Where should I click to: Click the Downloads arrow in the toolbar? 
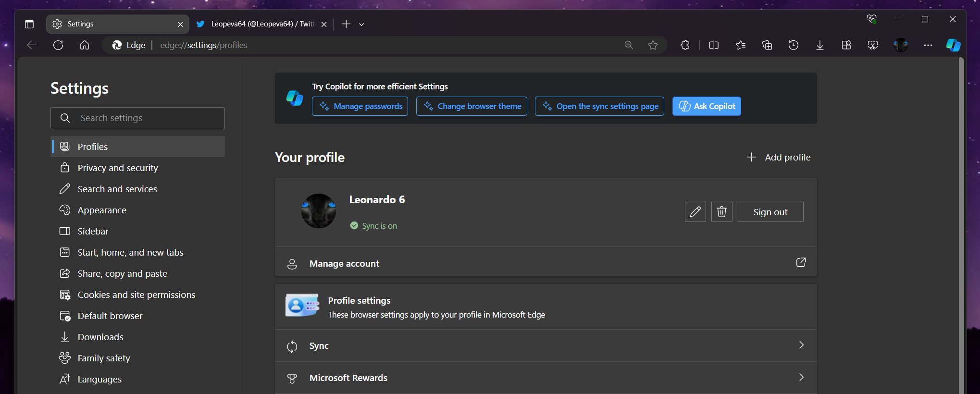pyautogui.click(x=819, y=45)
